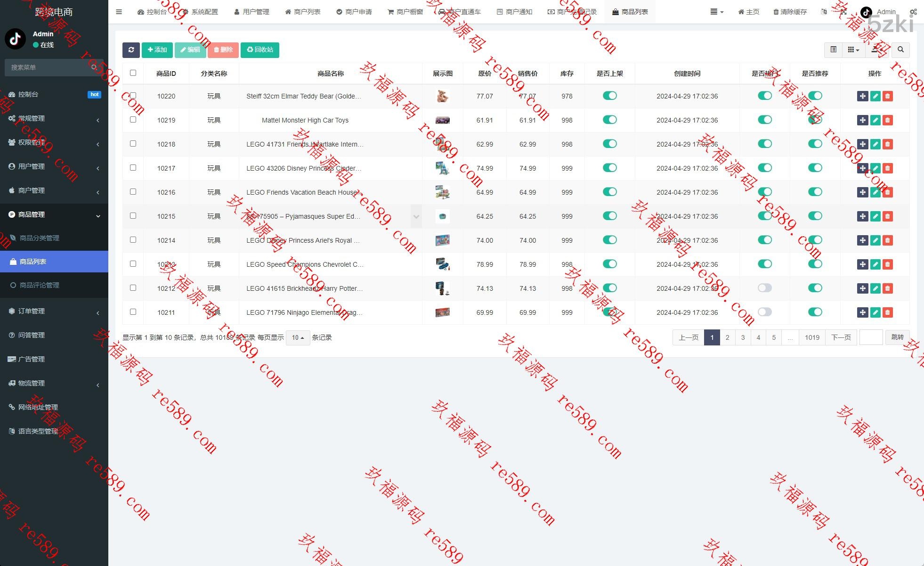The height and width of the screenshot is (566, 924).
Task: Enable the hot toggle for product 10212
Action: pos(764,288)
